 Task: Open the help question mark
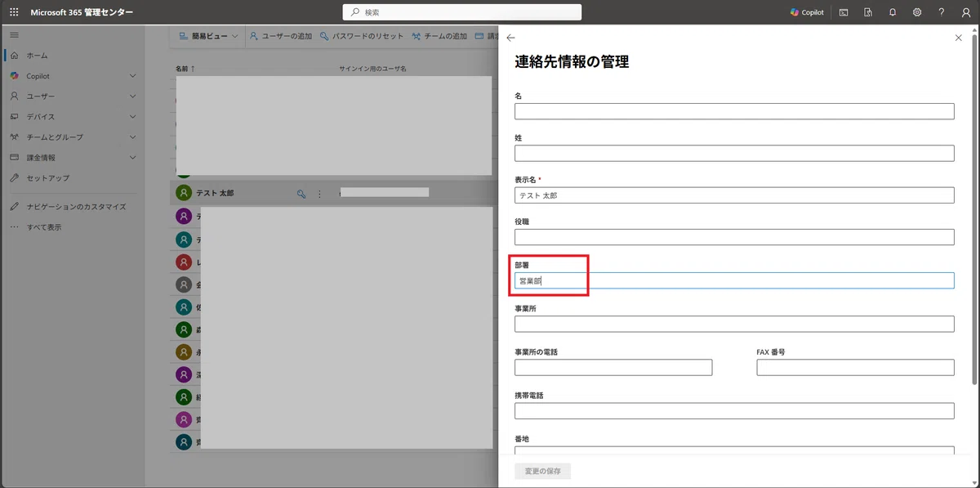click(942, 12)
